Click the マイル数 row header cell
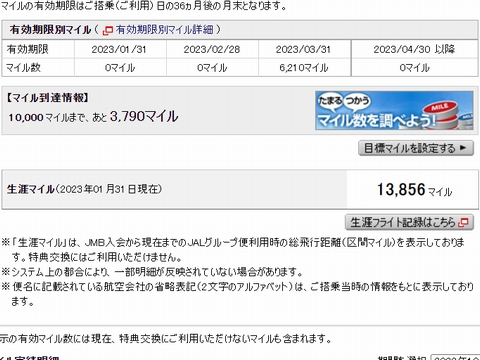 (x=38, y=68)
